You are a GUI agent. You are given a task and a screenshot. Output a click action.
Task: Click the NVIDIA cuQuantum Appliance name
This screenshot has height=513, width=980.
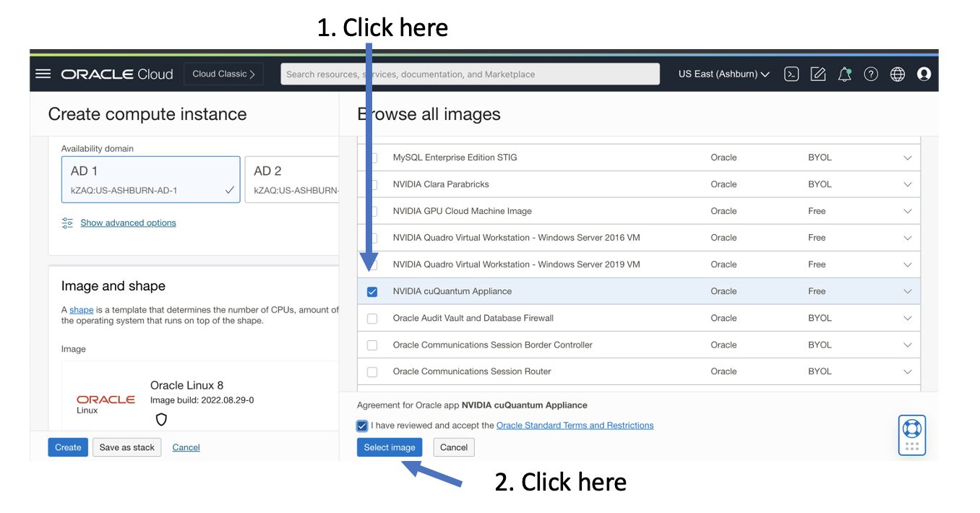coord(452,291)
